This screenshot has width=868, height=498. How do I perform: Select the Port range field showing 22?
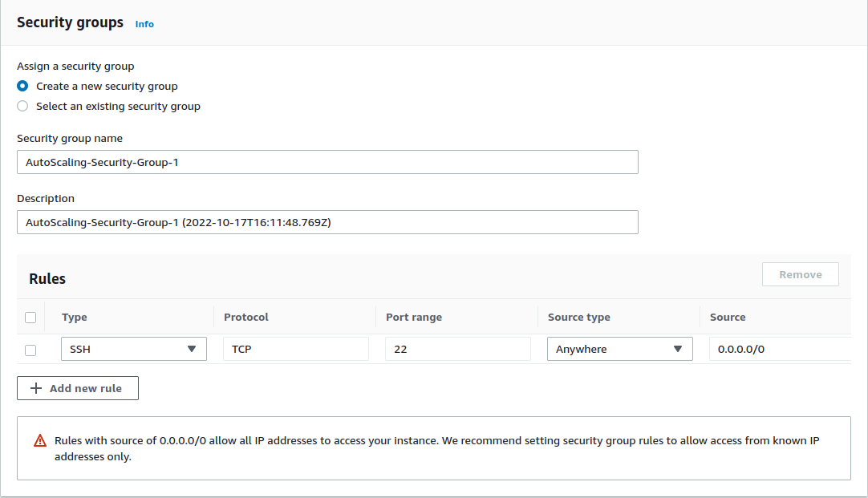coord(457,349)
